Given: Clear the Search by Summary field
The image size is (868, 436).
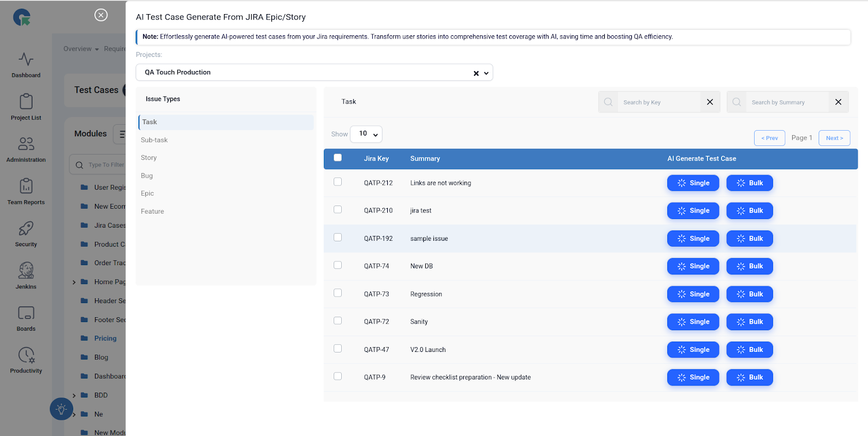Looking at the screenshot, I should tap(838, 102).
